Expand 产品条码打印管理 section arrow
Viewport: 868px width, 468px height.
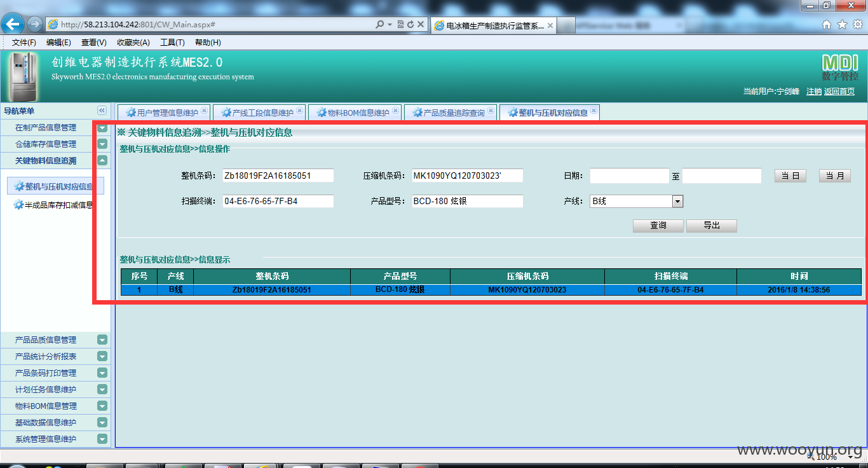tap(102, 373)
